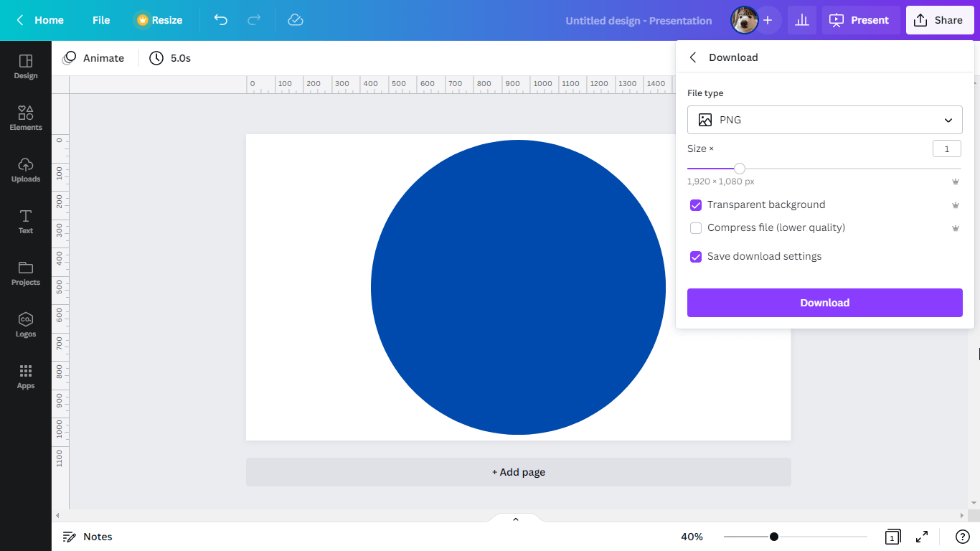
Task: Add a new page below the slide
Action: [518, 471]
